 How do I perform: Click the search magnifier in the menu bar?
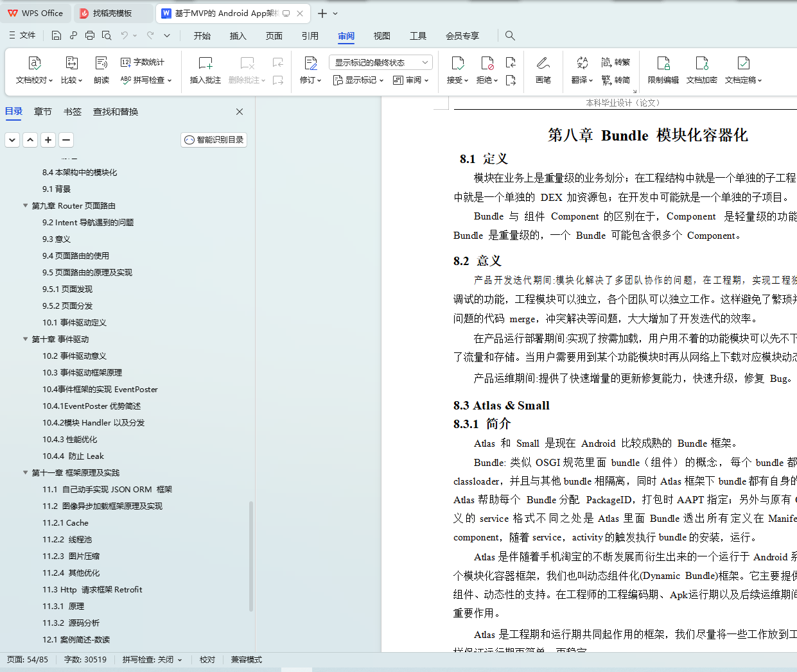510,35
